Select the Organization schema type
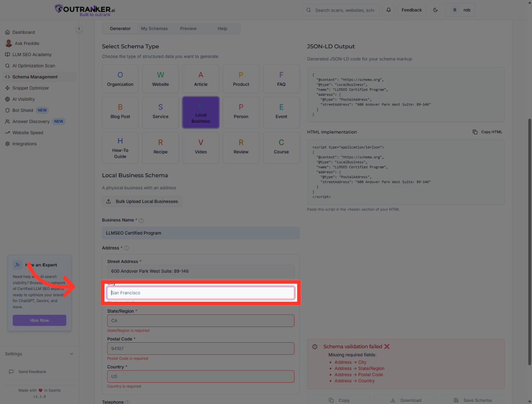This screenshot has width=532, height=404. (x=120, y=79)
